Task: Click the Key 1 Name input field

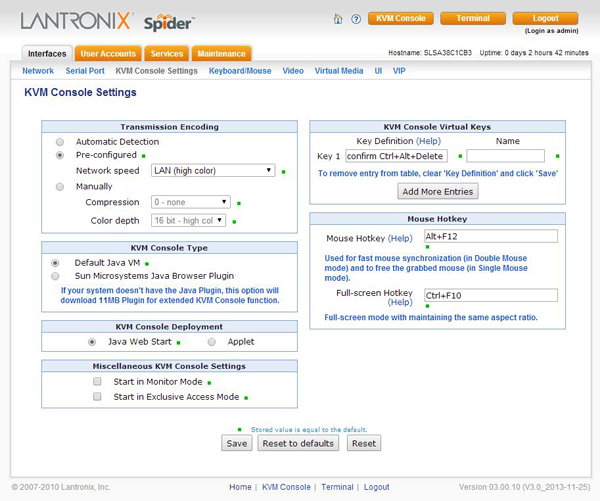Action: tap(505, 156)
